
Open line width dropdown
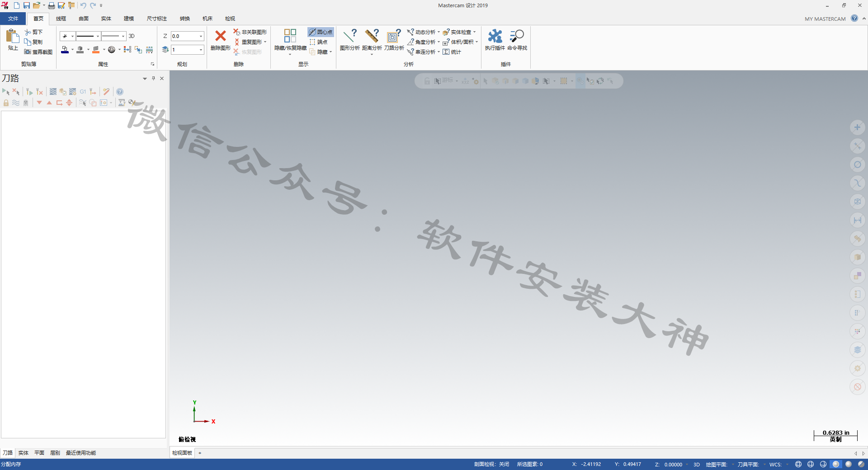click(123, 36)
